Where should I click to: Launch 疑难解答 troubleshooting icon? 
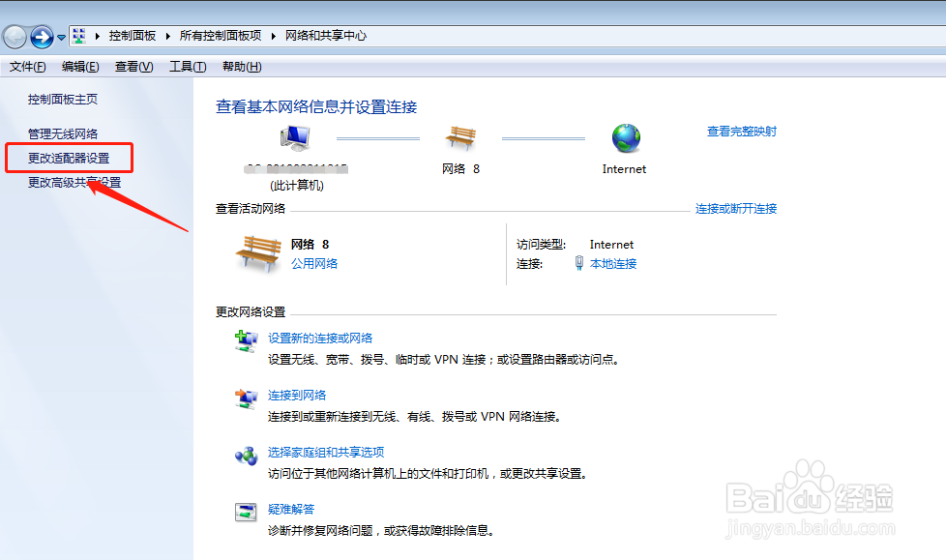tap(245, 509)
